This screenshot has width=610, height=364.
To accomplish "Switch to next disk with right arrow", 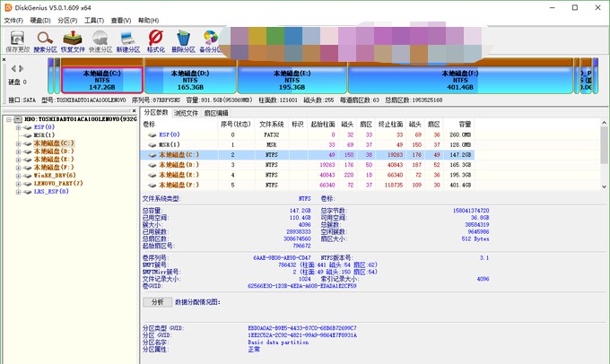I will [21, 69].
